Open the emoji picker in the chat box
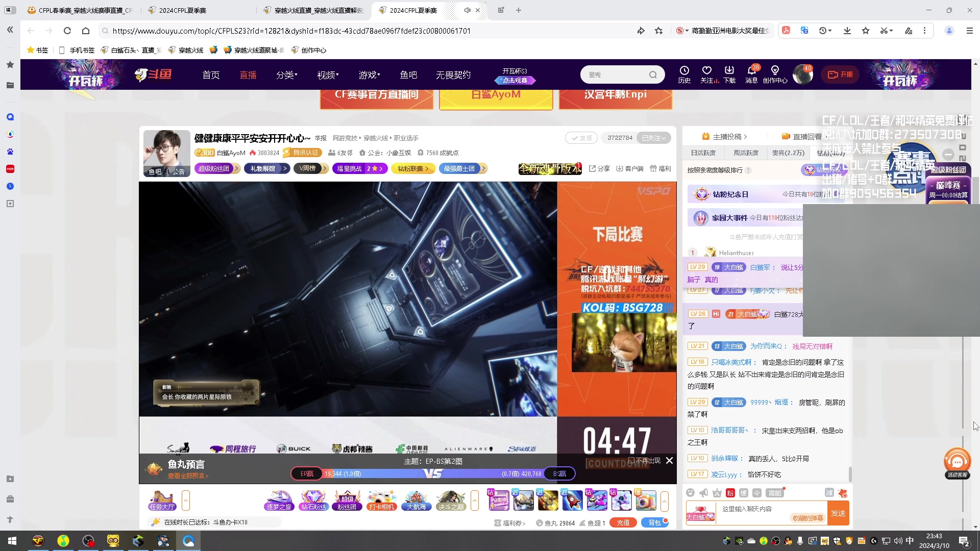This screenshot has width=980, height=551. click(691, 492)
